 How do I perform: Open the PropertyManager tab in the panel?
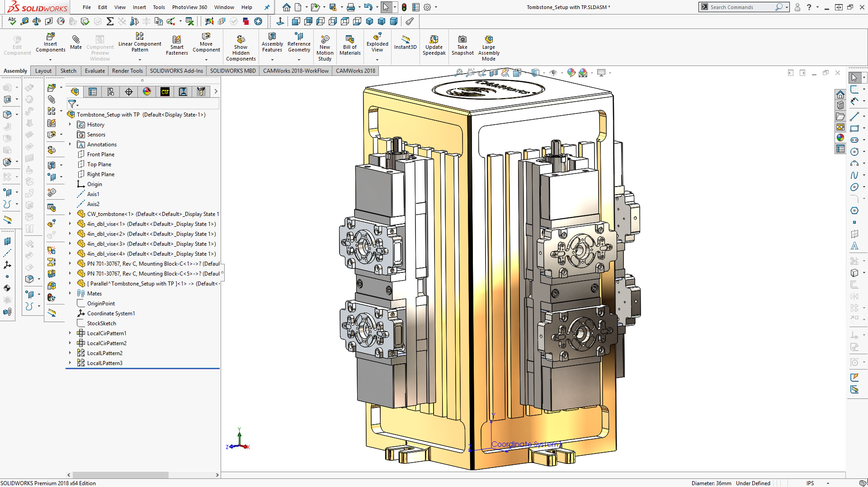[93, 92]
